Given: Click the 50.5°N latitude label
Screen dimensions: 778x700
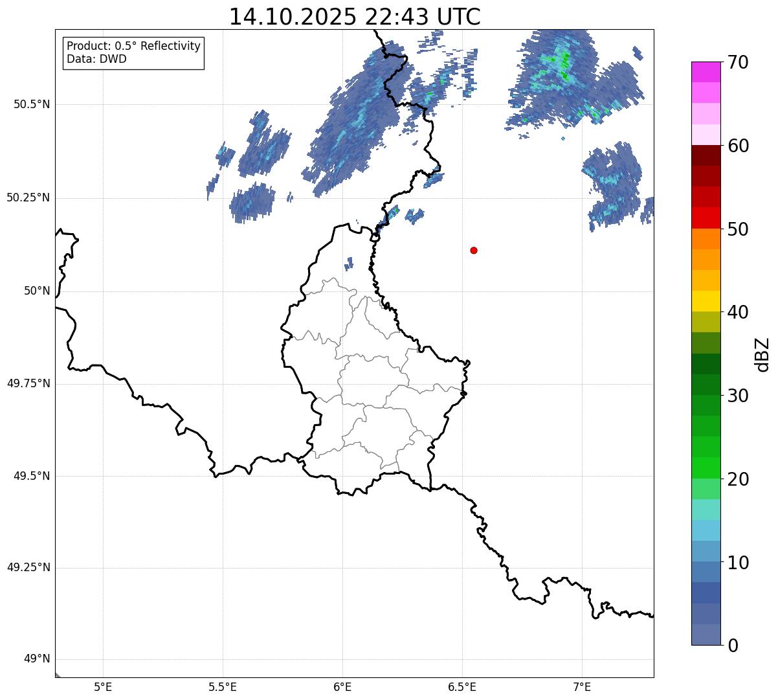Looking at the screenshot, I should (x=32, y=104).
